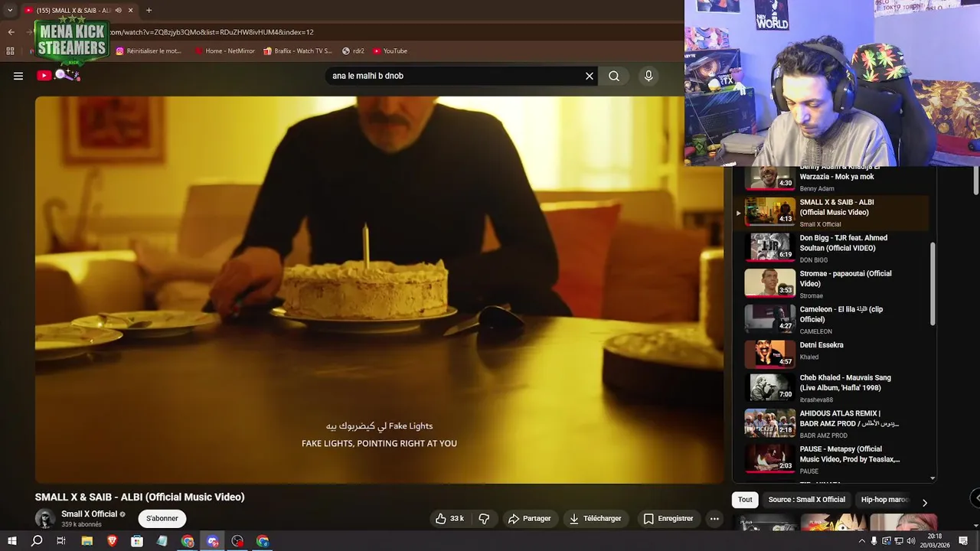Click Don Bigg TJR thumbnail image
Viewport: 980px width, 551px height.
[x=770, y=247]
